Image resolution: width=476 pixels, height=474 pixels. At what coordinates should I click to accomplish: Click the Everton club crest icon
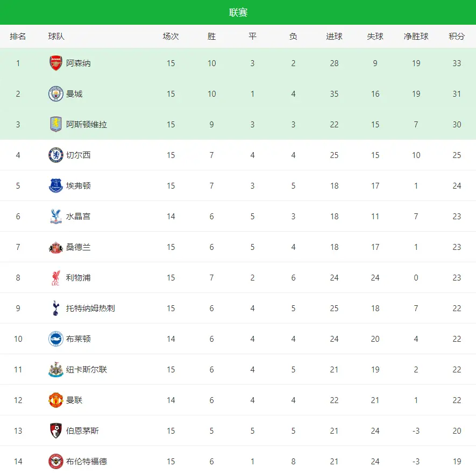[56, 186]
